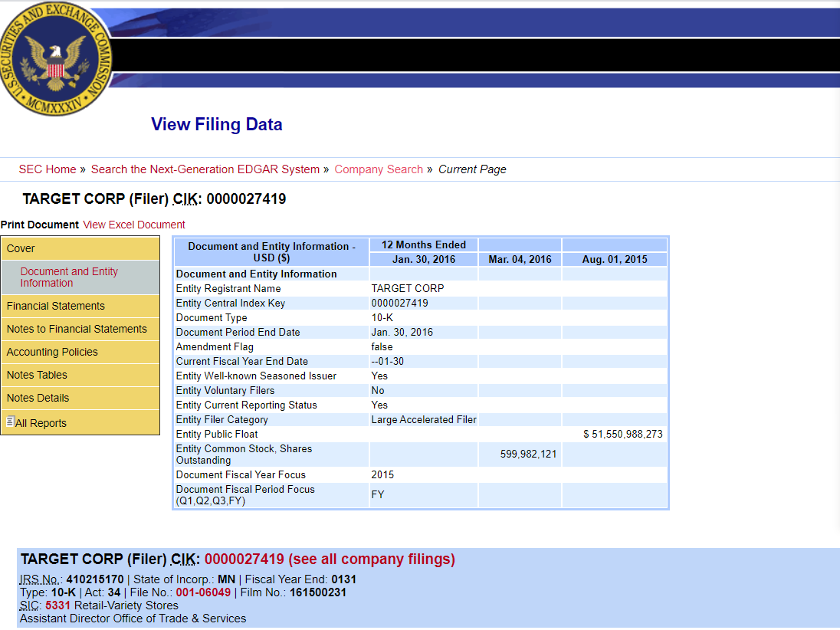
Task: Open the All Reports menu item
Action: point(80,422)
